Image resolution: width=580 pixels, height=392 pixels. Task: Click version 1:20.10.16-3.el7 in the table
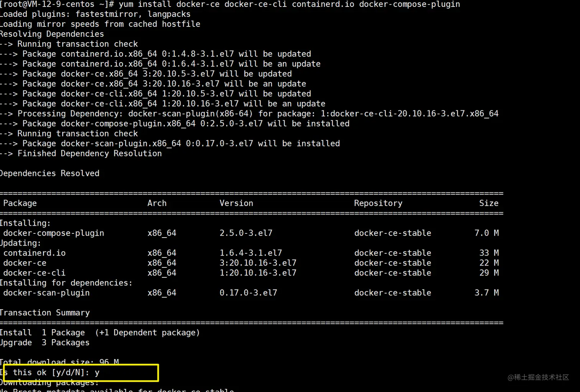coord(258,273)
